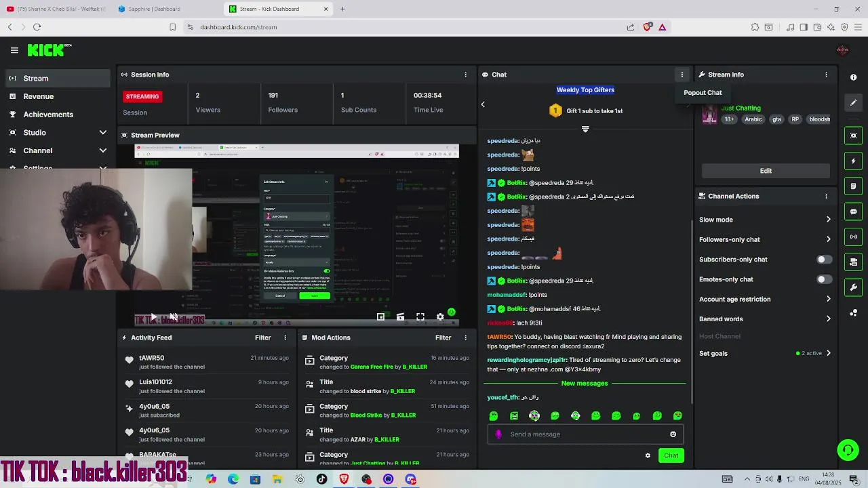Screen dimensions: 868x488
Task: Click New messages divider in chat
Action: click(585, 383)
